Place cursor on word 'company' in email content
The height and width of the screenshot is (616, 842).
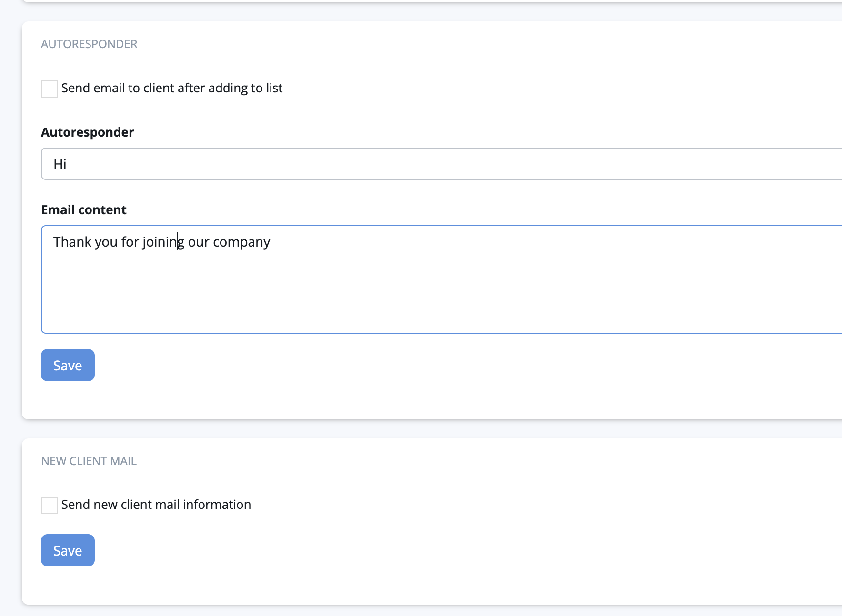point(241,242)
